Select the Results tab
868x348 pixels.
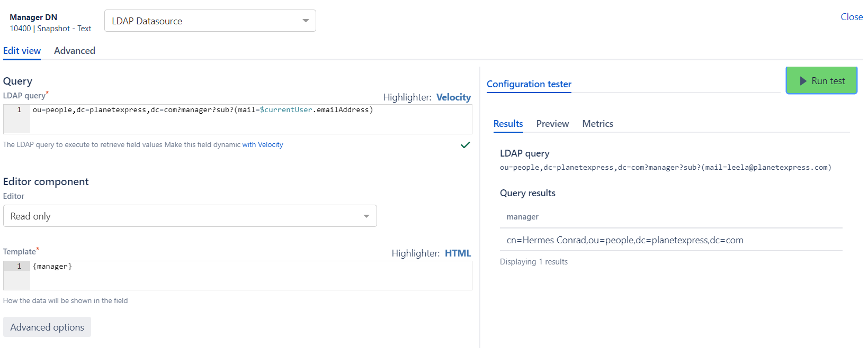click(508, 124)
